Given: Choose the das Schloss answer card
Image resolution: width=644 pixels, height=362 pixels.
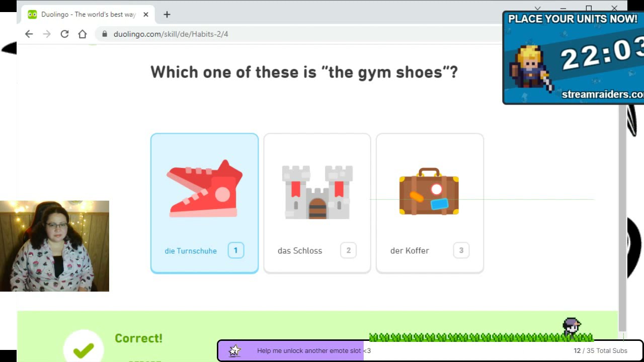Looking at the screenshot, I should [x=317, y=203].
